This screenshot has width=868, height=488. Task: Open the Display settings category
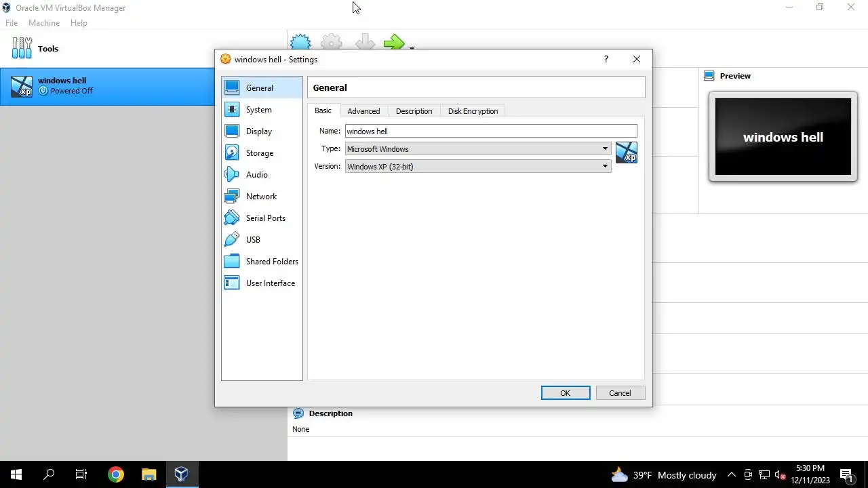(262, 131)
